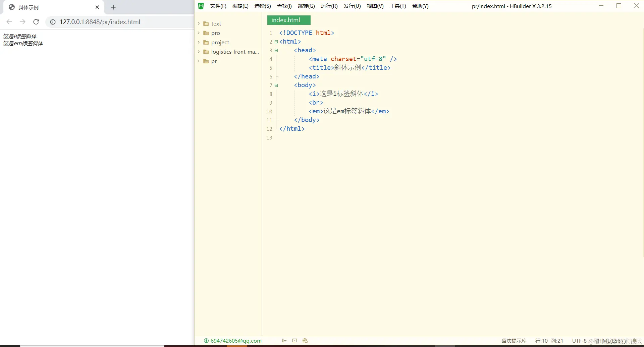Click the 'pr' folder icon
644x347 pixels.
coord(206,61)
